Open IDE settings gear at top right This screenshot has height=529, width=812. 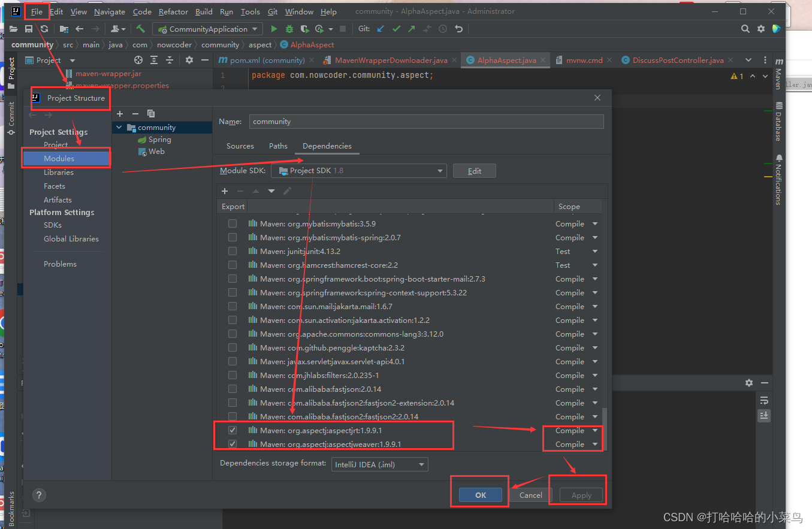[761, 29]
